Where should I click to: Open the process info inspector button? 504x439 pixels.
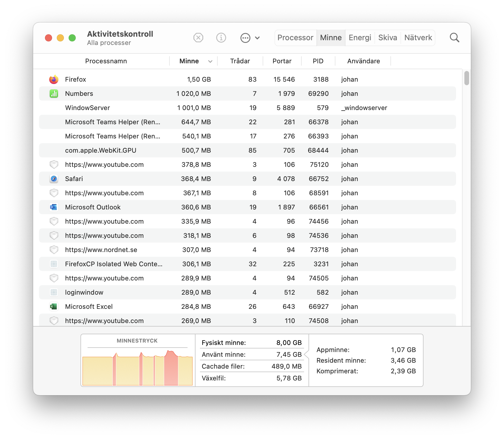[x=221, y=38]
